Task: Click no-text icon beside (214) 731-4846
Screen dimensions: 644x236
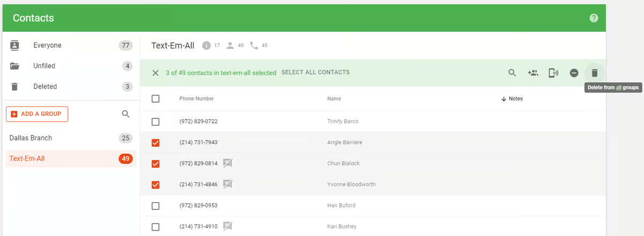Action: [x=228, y=184]
